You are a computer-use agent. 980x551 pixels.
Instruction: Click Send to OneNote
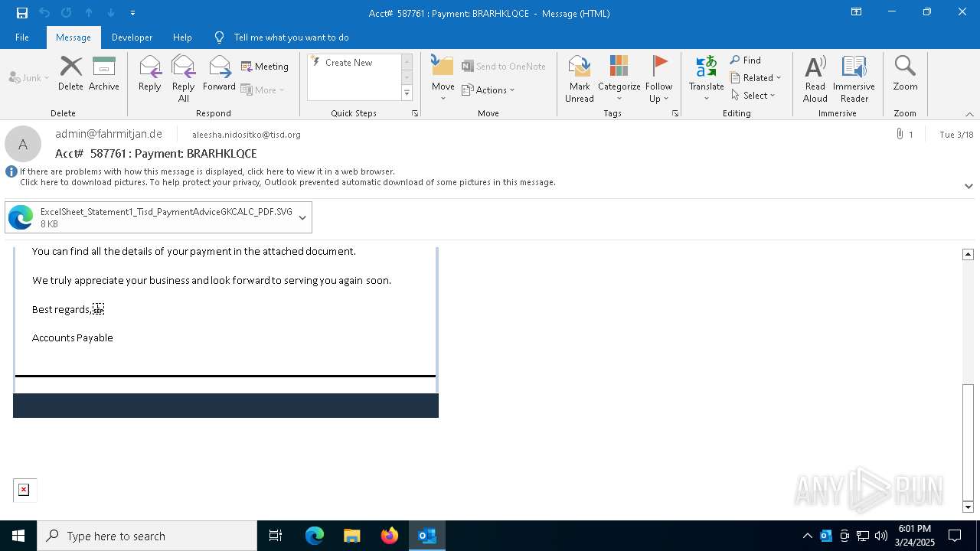pyautogui.click(x=504, y=67)
